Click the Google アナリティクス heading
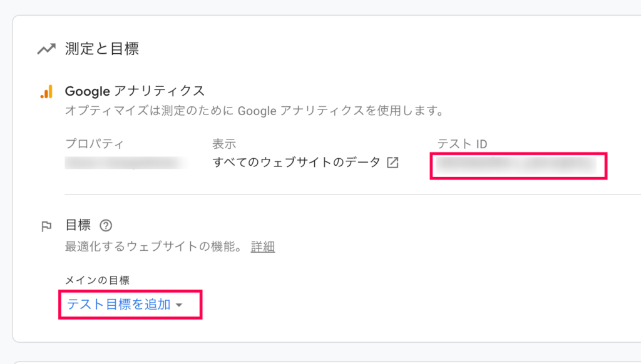The height and width of the screenshot is (364, 641). point(135,91)
